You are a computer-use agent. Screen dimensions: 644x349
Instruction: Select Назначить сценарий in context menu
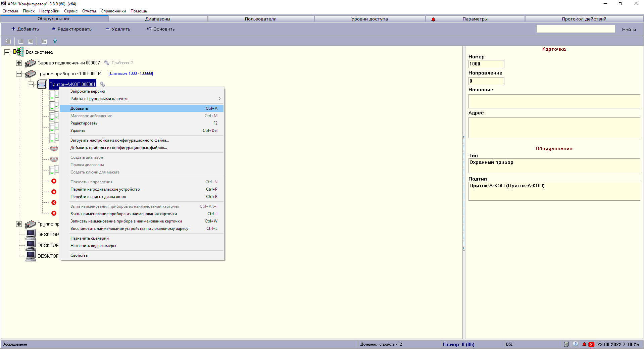pos(142,238)
